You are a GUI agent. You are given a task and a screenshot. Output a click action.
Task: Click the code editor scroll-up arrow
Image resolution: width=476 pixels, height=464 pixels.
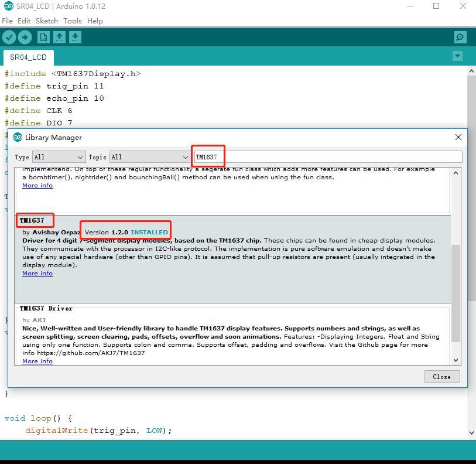(471, 71)
